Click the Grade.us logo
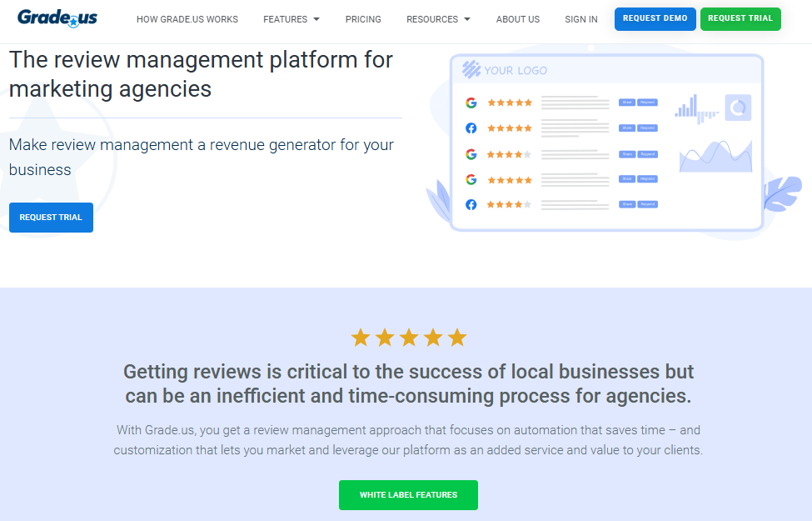Image resolution: width=812 pixels, height=521 pixels. [57, 18]
